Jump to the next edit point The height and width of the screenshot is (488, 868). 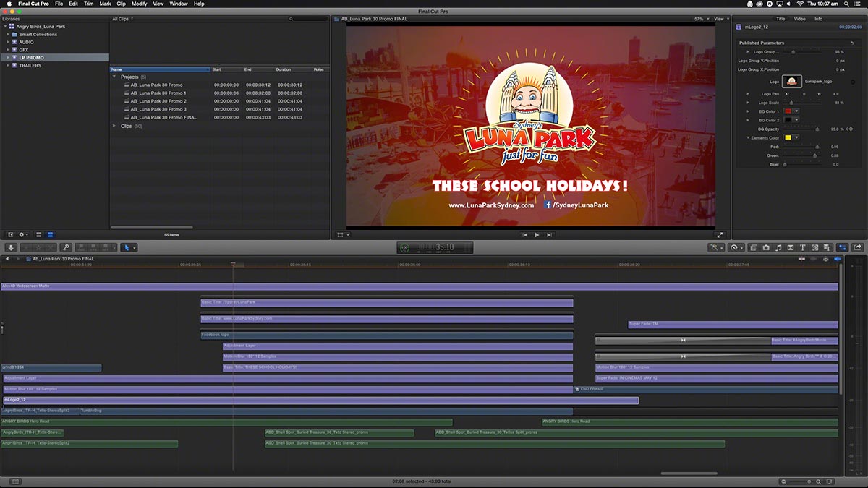point(550,235)
